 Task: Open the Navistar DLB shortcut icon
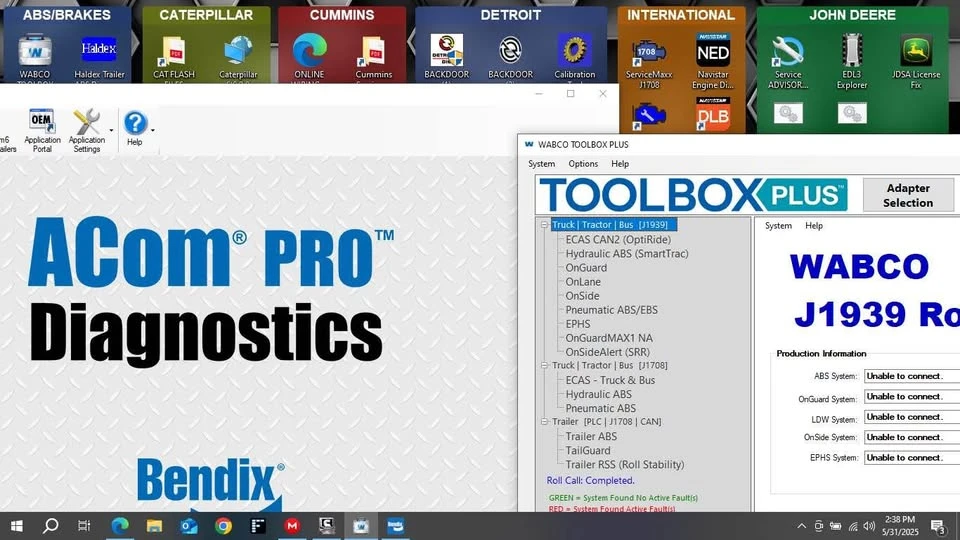click(x=713, y=115)
